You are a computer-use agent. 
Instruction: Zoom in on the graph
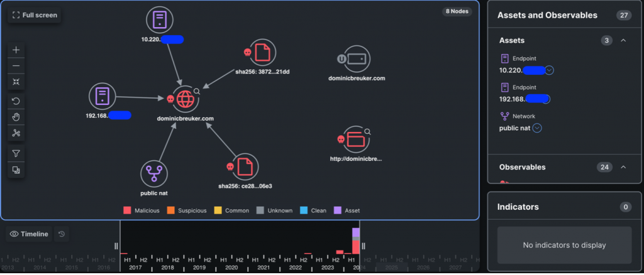[16, 50]
